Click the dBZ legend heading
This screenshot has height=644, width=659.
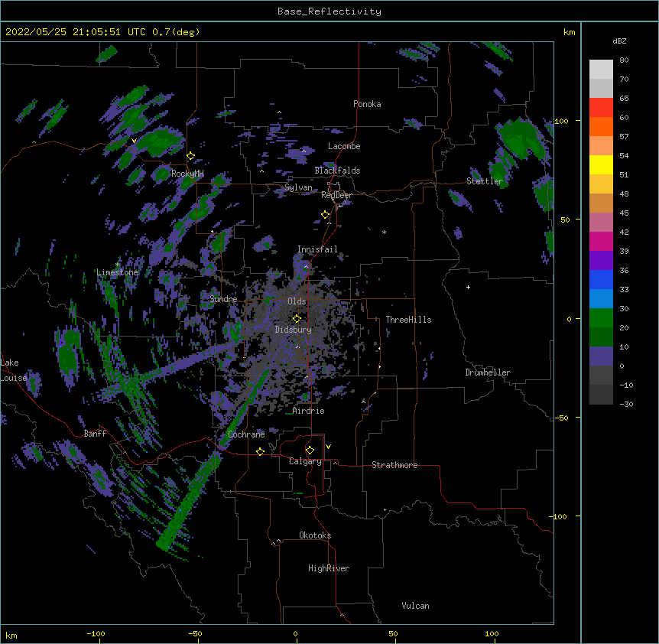coord(619,41)
